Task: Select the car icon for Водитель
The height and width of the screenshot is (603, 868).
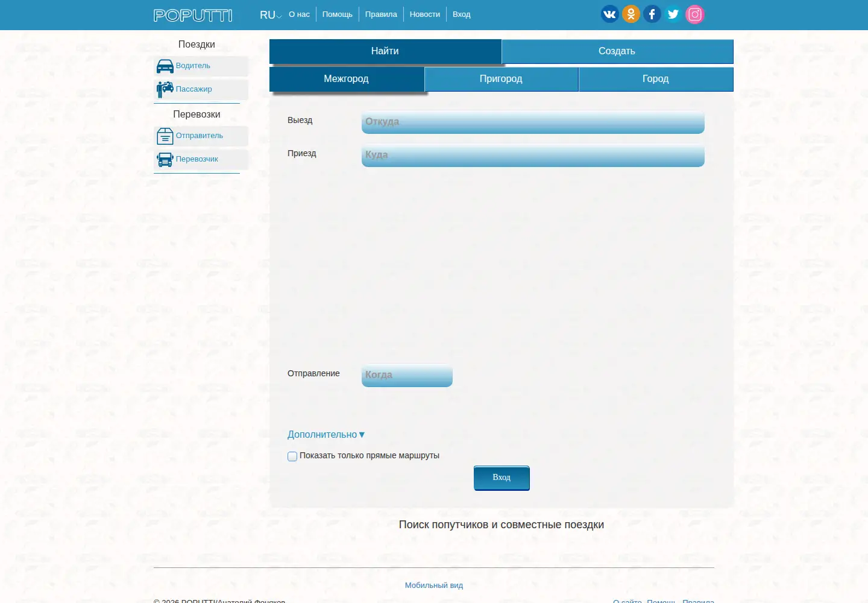Action: coord(165,66)
